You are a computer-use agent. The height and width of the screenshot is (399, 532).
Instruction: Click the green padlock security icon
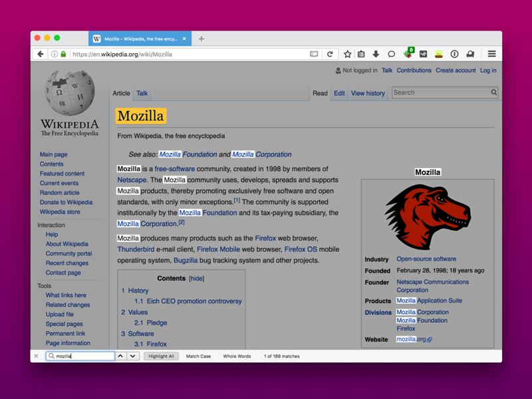[x=63, y=54]
